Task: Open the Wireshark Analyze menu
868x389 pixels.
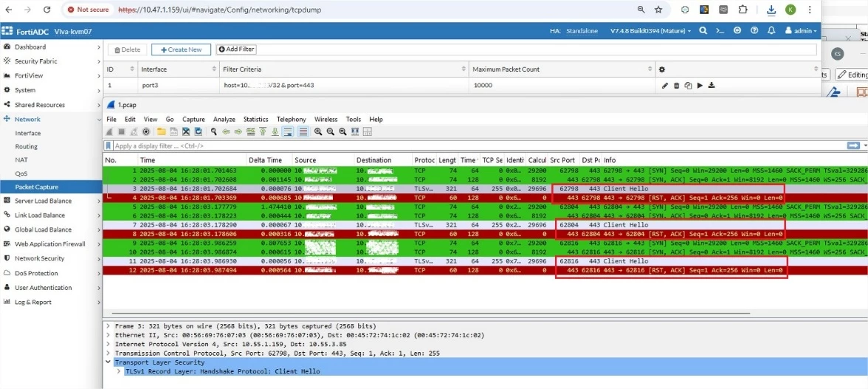Action: pos(224,120)
